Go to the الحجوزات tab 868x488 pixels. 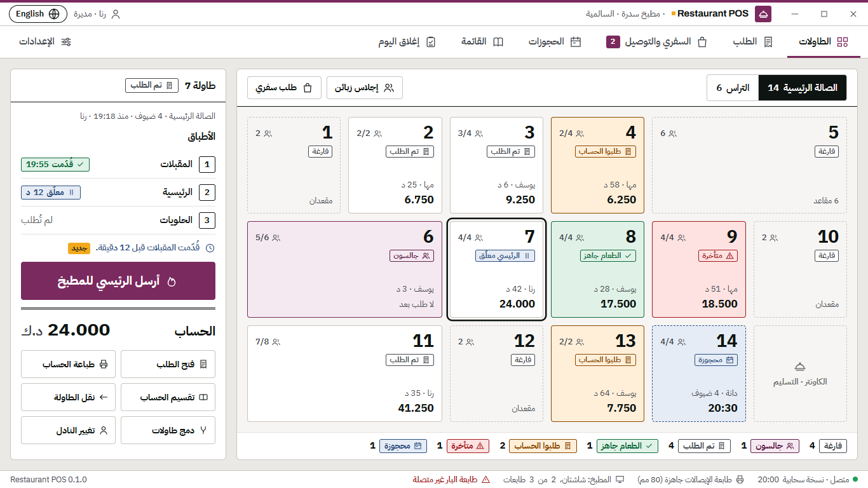(555, 42)
